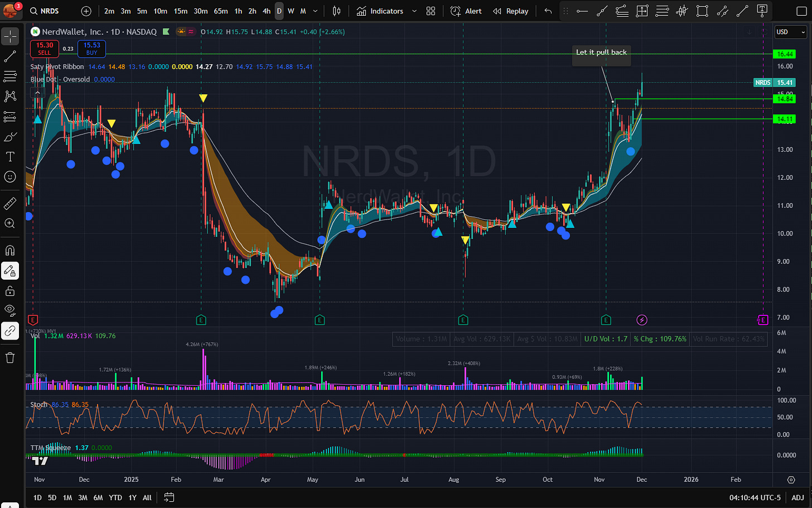The image size is (812, 508).
Task: Set the date range to 6M
Action: click(98, 497)
